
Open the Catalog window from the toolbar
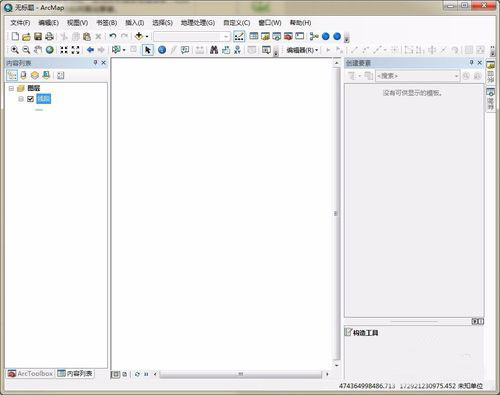click(x=265, y=36)
